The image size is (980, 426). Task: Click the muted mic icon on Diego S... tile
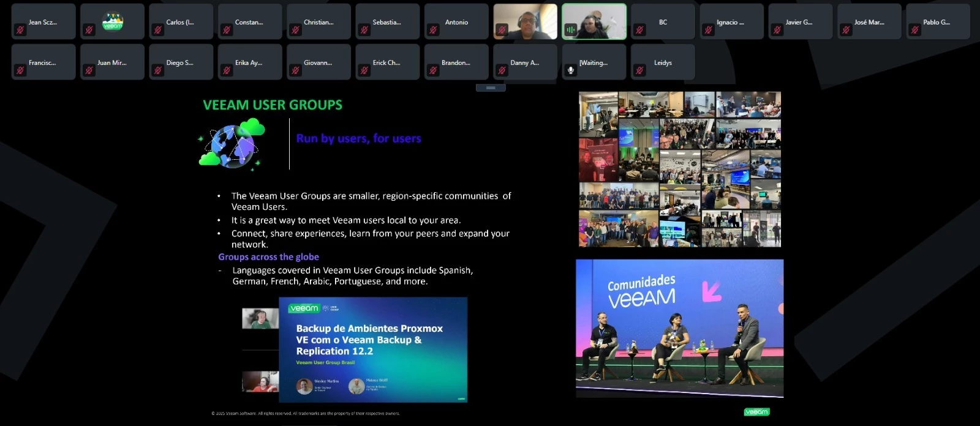click(158, 70)
